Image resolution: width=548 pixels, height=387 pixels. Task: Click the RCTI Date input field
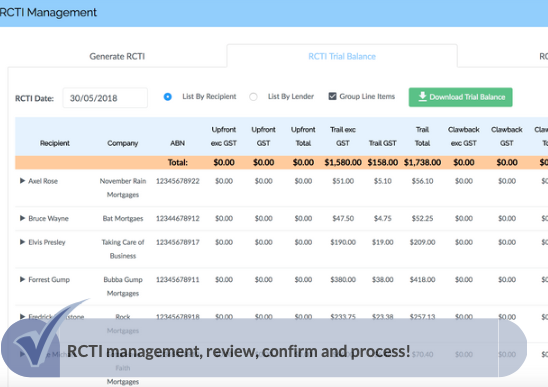[x=105, y=98]
